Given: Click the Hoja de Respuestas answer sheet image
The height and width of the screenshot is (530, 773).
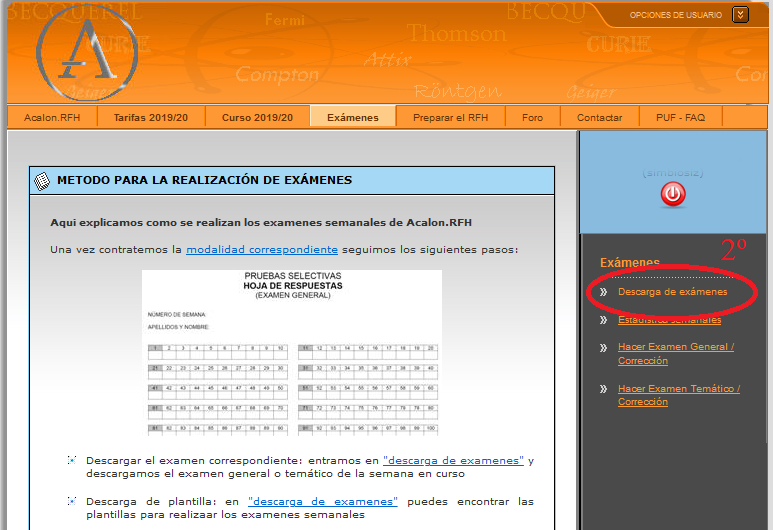Looking at the screenshot, I should (292, 352).
